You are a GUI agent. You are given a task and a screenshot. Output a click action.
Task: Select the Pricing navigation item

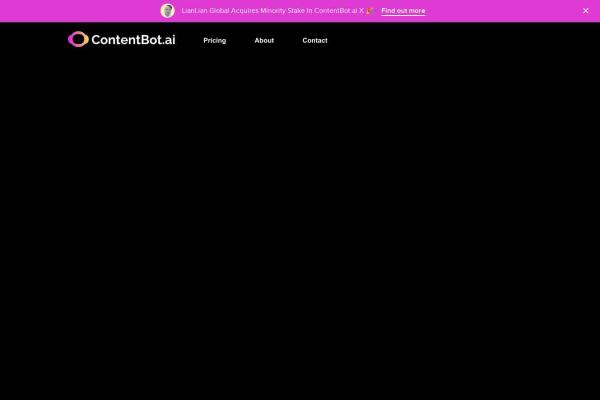(x=214, y=40)
